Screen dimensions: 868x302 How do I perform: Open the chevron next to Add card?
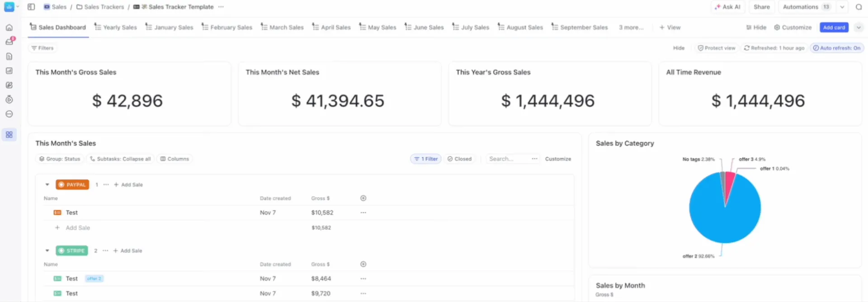pyautogui.click(x=858, y=28)
